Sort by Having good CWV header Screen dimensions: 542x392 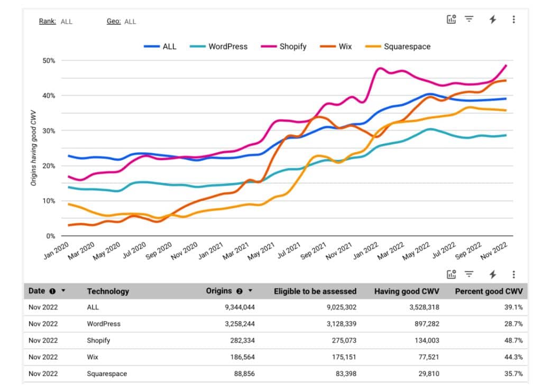(x=407, y=291)
